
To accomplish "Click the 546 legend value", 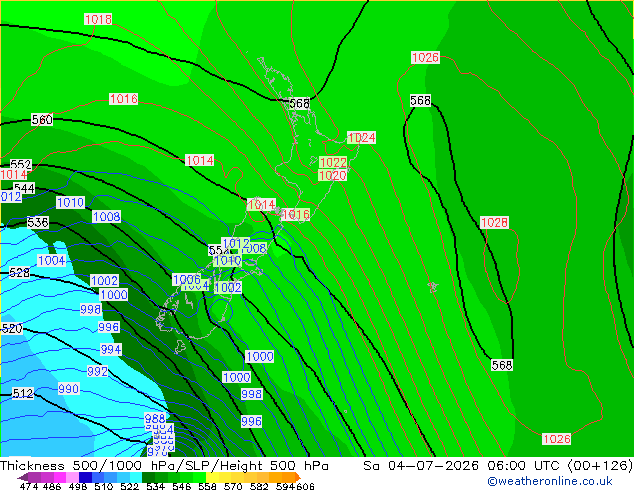I will click(x=182, y=486).
